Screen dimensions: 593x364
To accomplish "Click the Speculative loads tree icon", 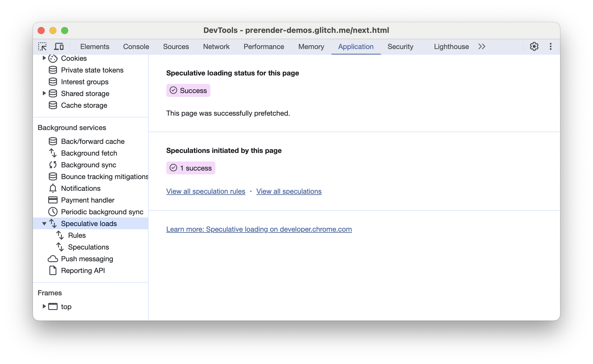I will [53, 223].
